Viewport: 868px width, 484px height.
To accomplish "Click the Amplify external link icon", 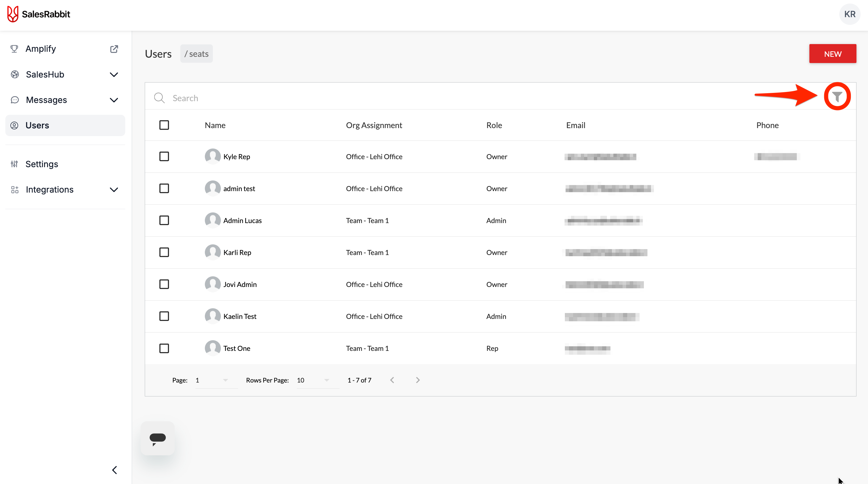I will coord(114,49).
